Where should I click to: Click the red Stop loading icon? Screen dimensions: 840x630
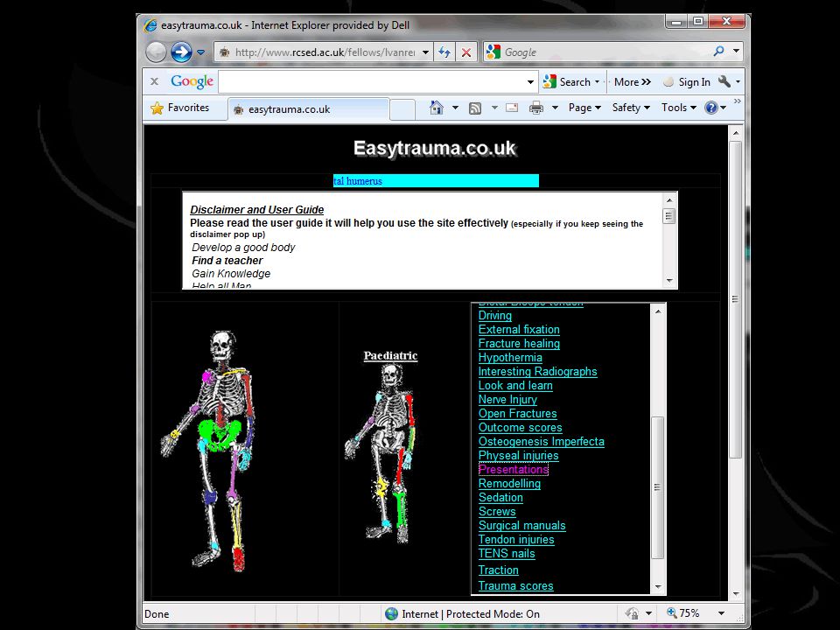466,52
